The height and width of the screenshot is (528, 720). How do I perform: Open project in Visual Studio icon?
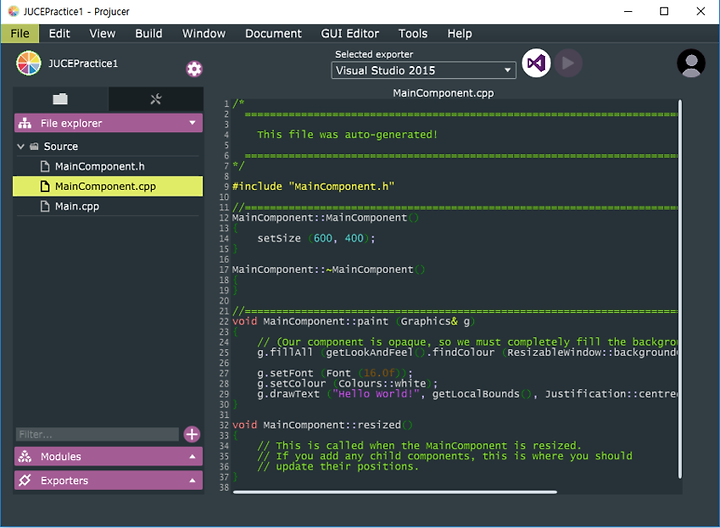tap(536, 63)
